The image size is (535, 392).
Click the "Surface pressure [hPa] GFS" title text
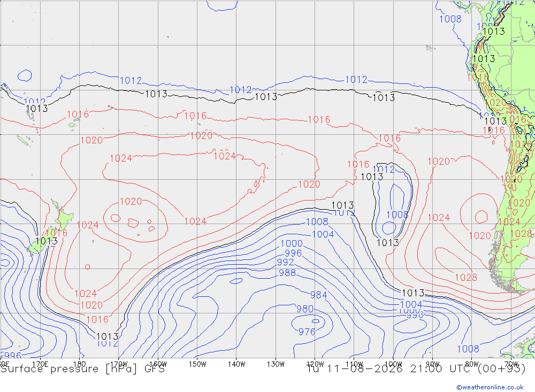[x=82, y=369]
